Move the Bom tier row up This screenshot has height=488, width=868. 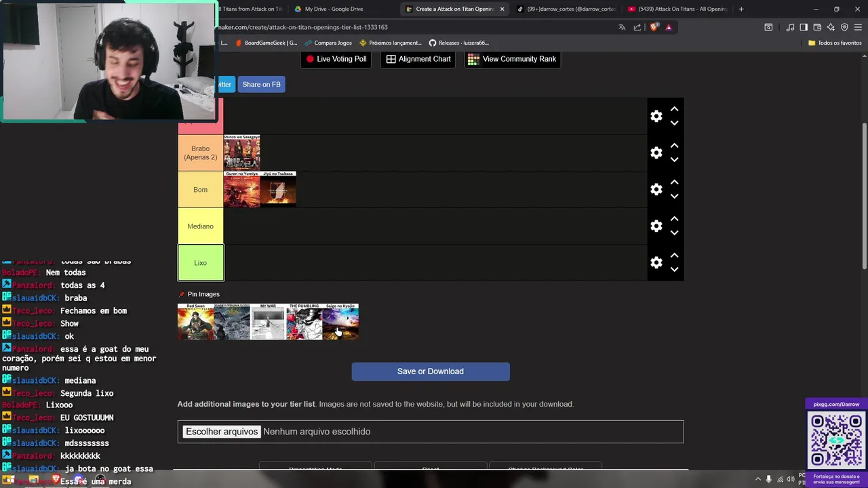(674, 182)
